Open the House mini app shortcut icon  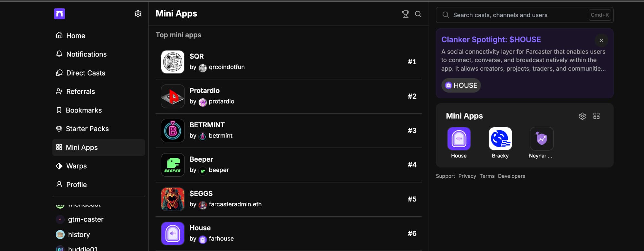[459, 139]
